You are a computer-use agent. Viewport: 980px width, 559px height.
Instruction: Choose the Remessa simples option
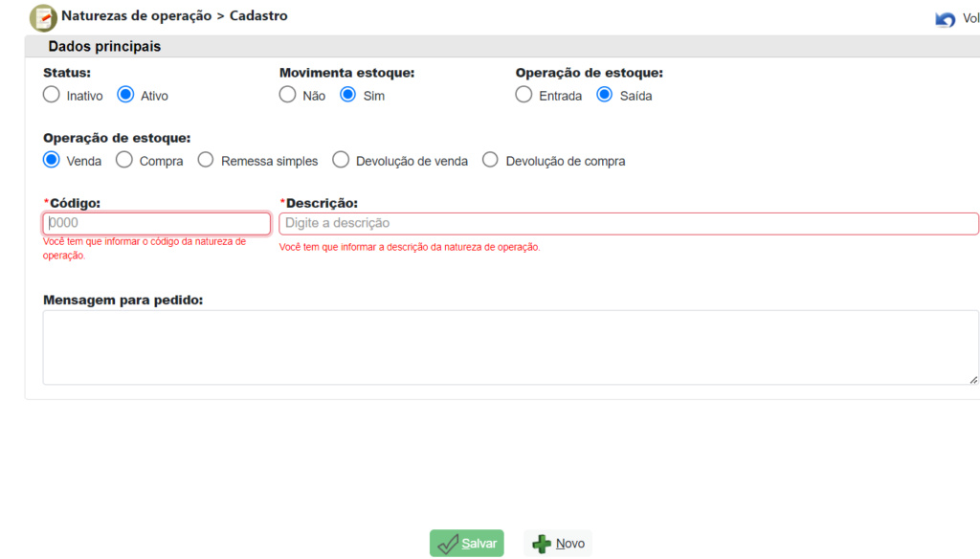(x=206, y=160)
